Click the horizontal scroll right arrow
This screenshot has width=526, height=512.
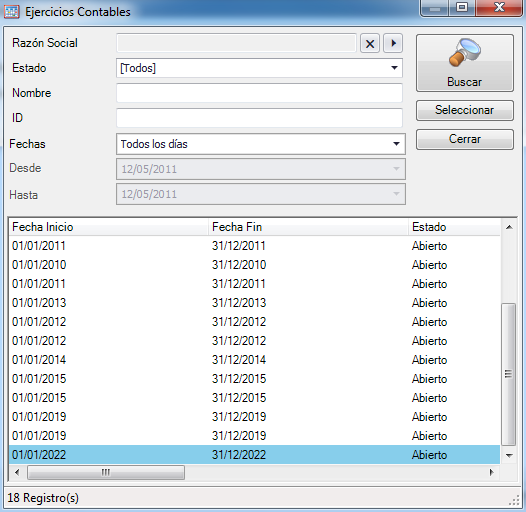pos(491,472)
